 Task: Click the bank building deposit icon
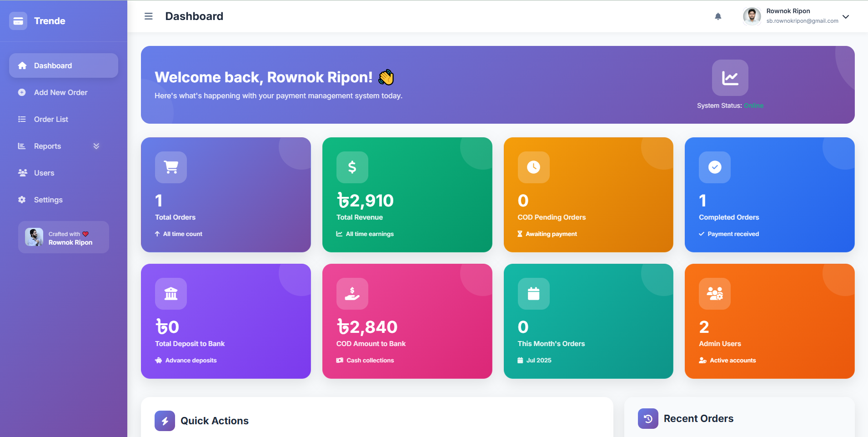(x=171, y=294)
